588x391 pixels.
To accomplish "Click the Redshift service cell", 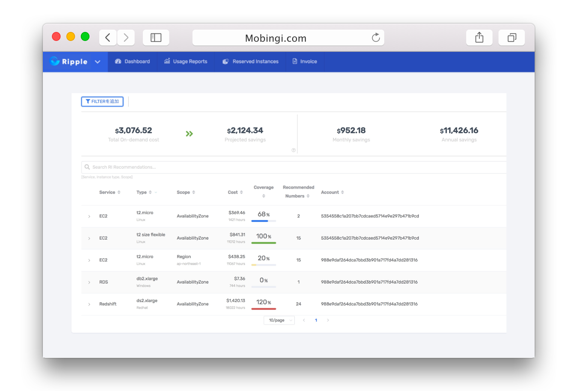I will 108,304.
